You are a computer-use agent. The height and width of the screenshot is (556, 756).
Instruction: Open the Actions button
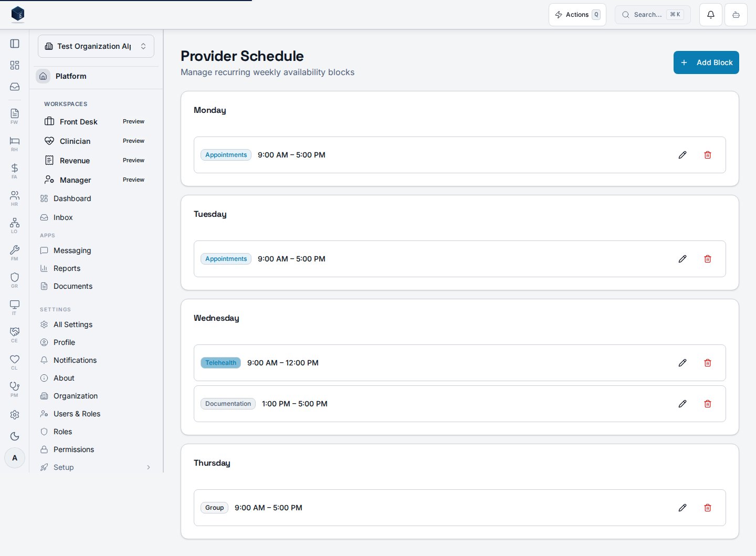pos(577,15)
